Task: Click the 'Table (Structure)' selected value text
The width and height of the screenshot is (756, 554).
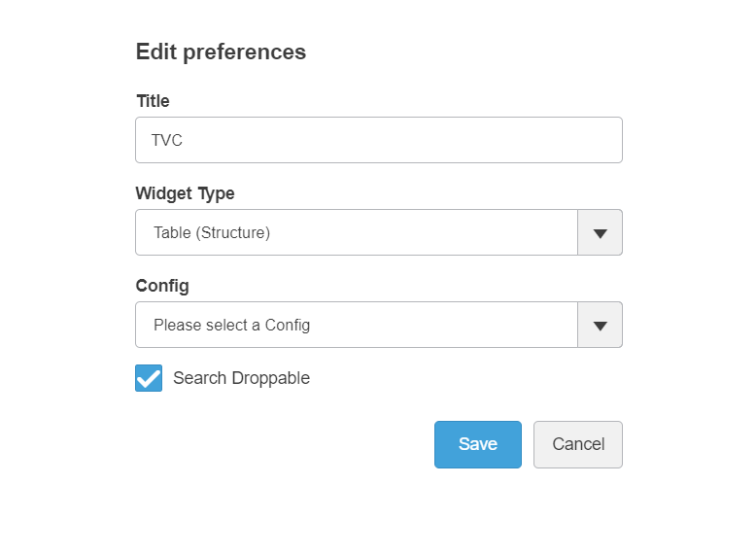Action: click(212, 232)
